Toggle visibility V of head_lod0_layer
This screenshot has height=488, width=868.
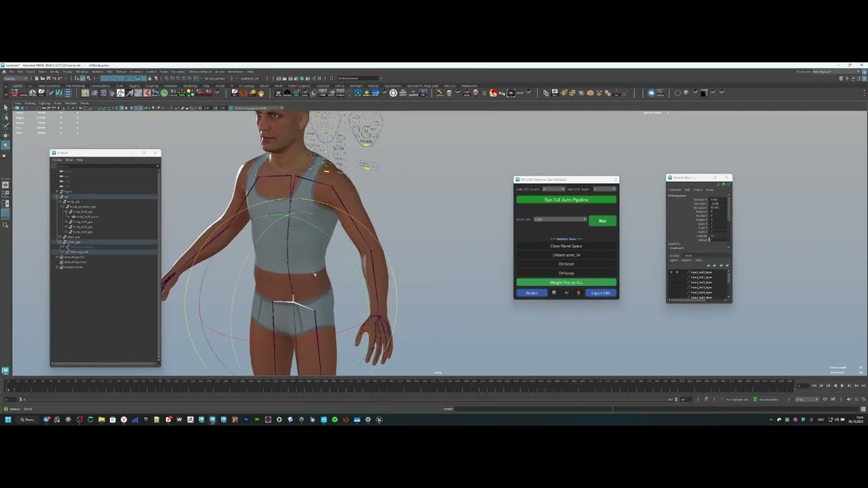(671, 272)
